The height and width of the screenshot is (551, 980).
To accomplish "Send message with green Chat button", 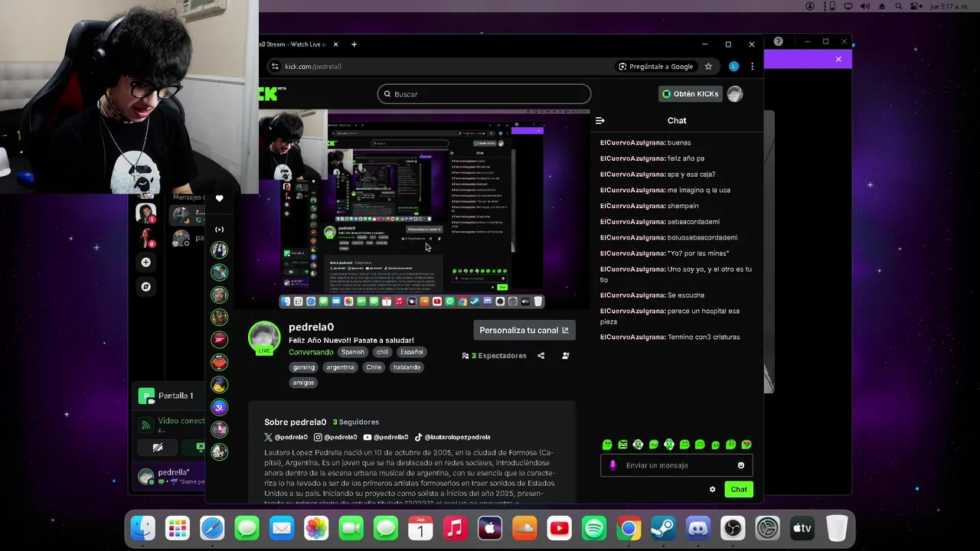I will [739, 489].
